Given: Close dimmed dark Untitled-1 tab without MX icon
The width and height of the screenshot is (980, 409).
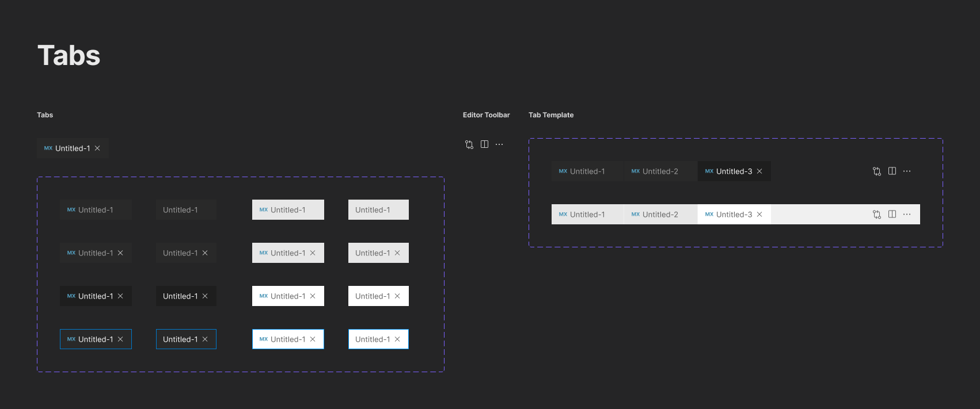Looking at the screenshot, I should (205, 253).
